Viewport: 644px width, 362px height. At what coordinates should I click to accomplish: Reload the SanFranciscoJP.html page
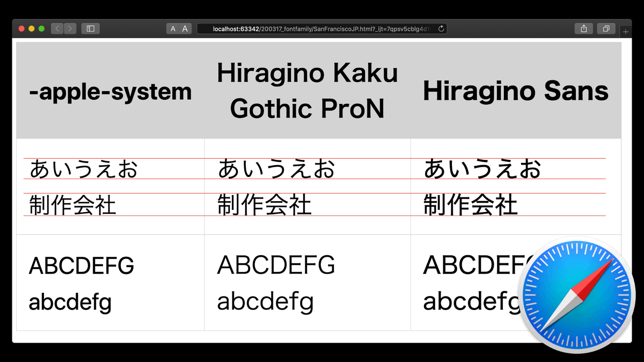(x=441, y=29)
